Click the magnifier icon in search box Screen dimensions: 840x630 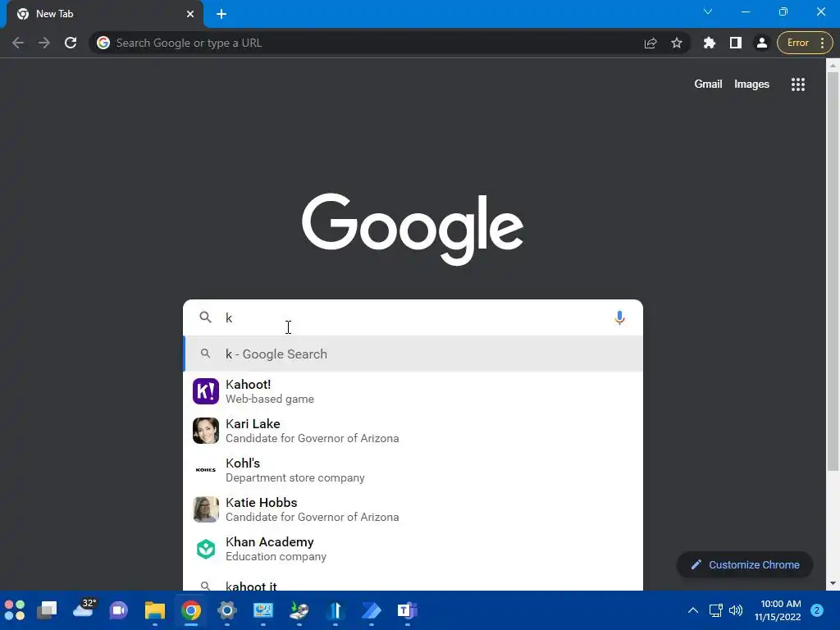point(205,317)
